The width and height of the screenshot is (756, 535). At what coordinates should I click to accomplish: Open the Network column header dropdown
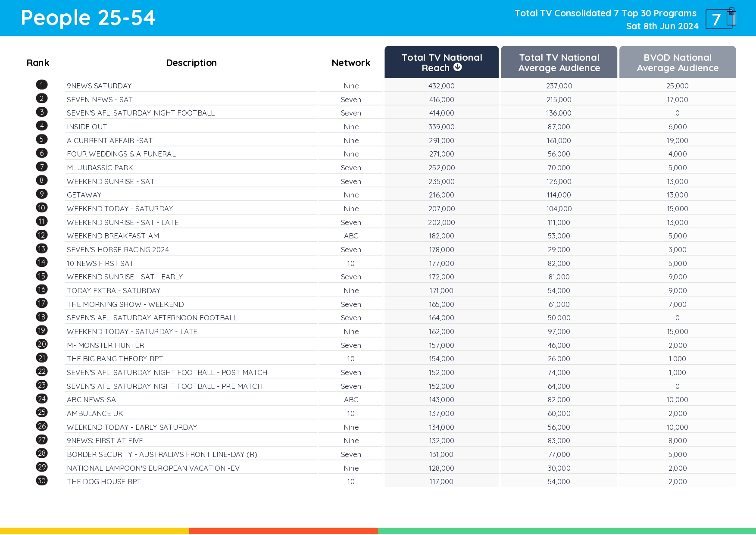pos(351,63)
